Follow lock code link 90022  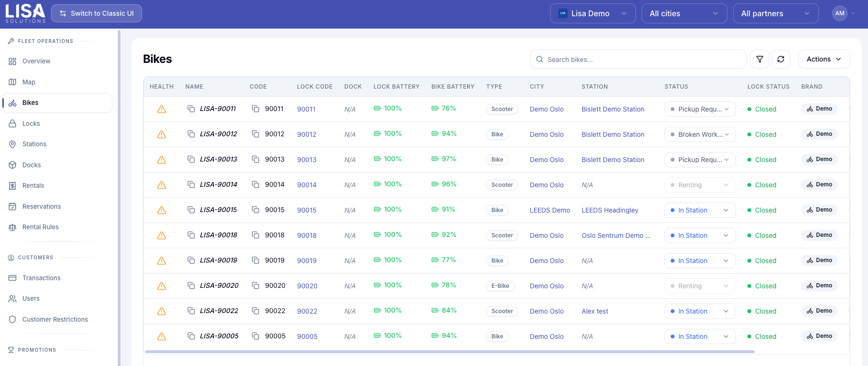(307, 311)
